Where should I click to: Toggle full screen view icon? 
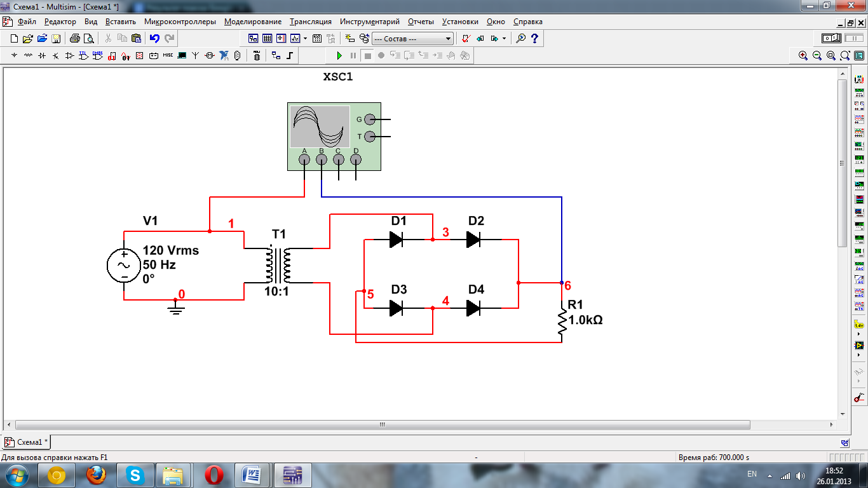pos(859,55)
